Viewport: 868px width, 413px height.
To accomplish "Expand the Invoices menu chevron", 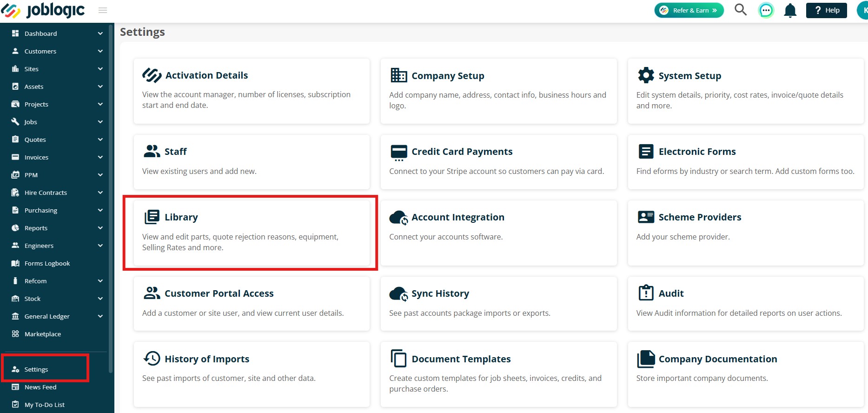I will (x=100, y=157).
